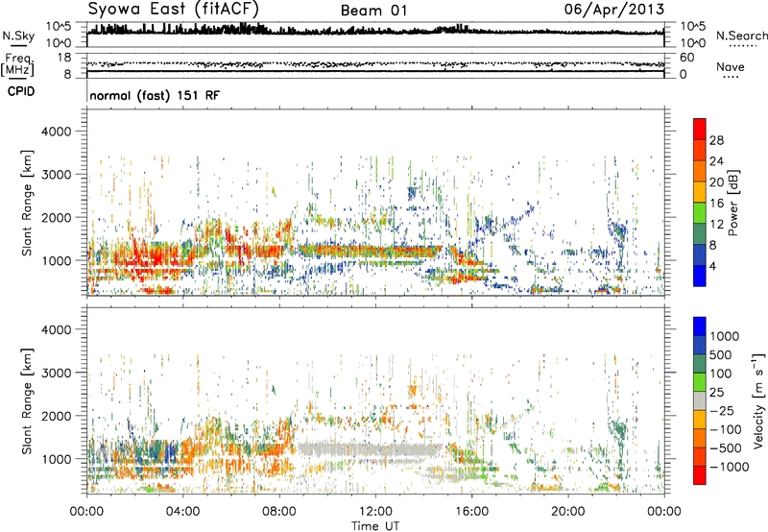Click the Slant Range label of power panel
Screen dimensions: 768x532
coord(27,203)
